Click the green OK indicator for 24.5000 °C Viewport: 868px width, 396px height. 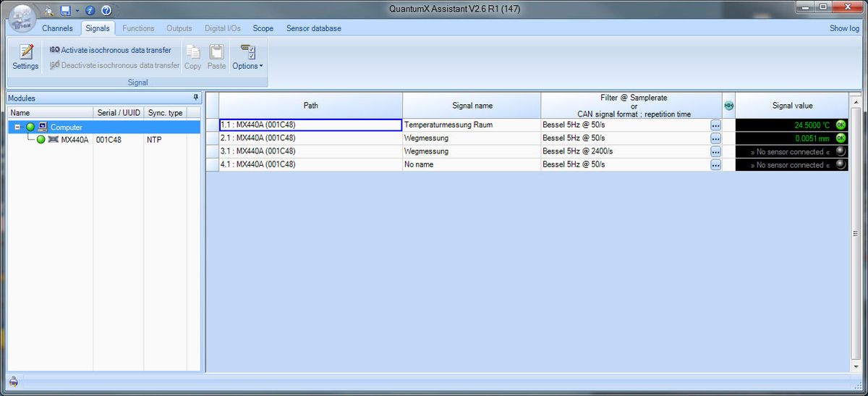click(841, 125)
